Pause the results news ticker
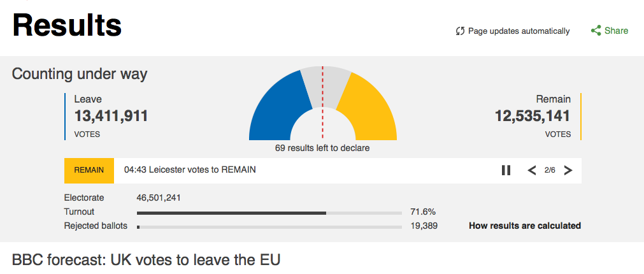 pos(506,170)
